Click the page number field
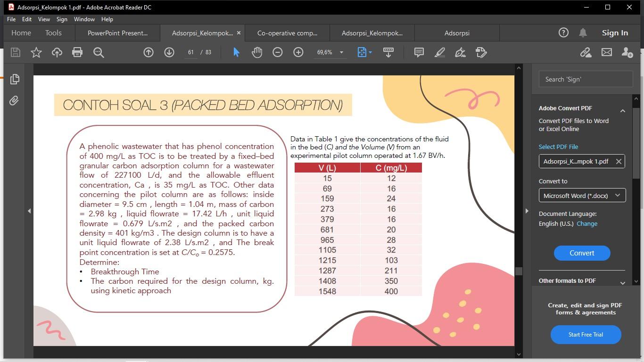The image size is (644, 362). 190,52
